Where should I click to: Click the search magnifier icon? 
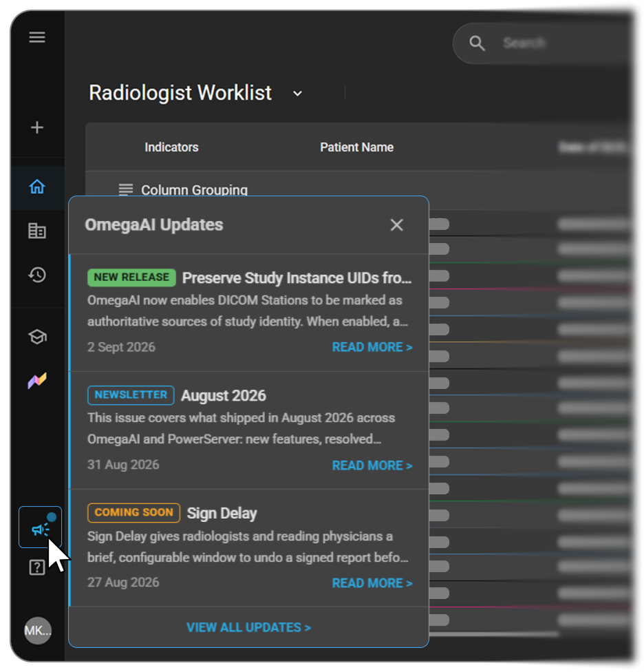(477, 43)
